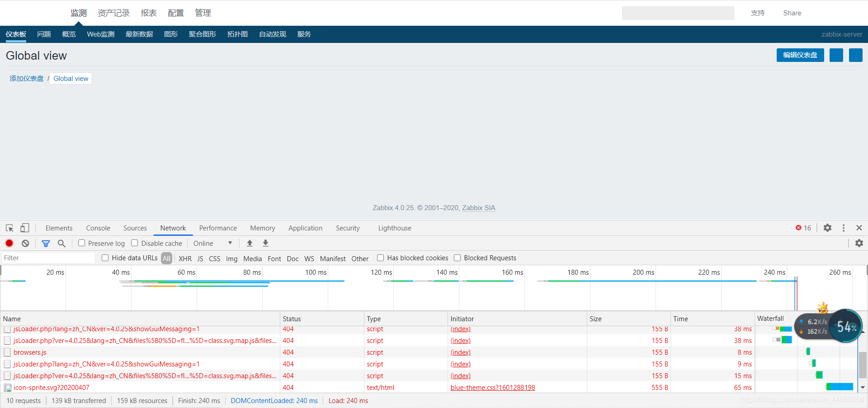The height and width of the screenshot is (408, 868).
Task: Open the 资产记录 main menu
Action: click(114, 13)
